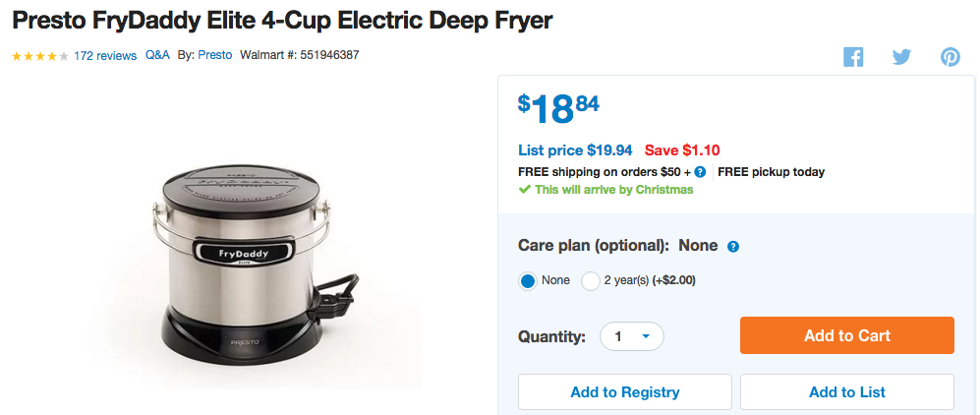The height and width of the screenshot is (415, 980).
Task: Pin product on Pinterest
Action: coord(950,57)
